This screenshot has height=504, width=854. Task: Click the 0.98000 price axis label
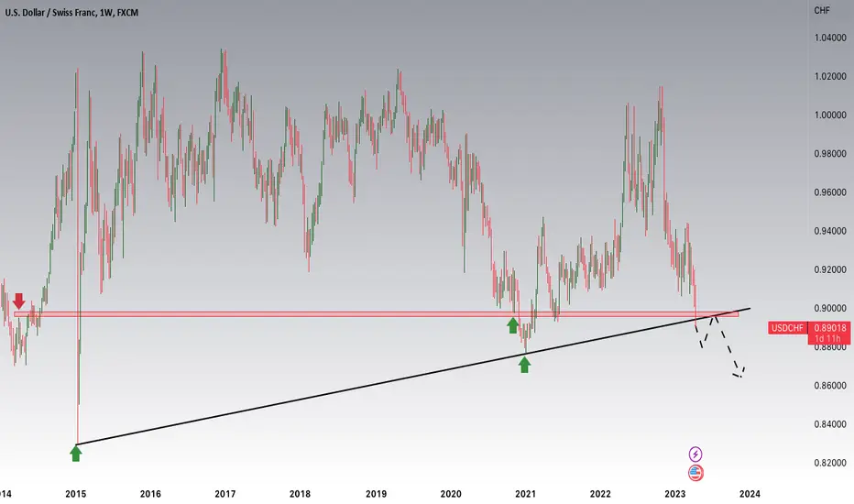click(x=830, y=154)
